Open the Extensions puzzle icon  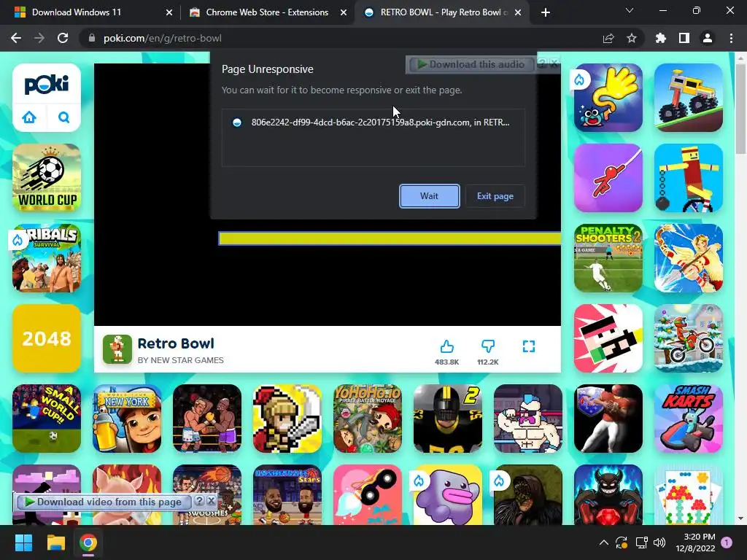(x=661, y=38)
